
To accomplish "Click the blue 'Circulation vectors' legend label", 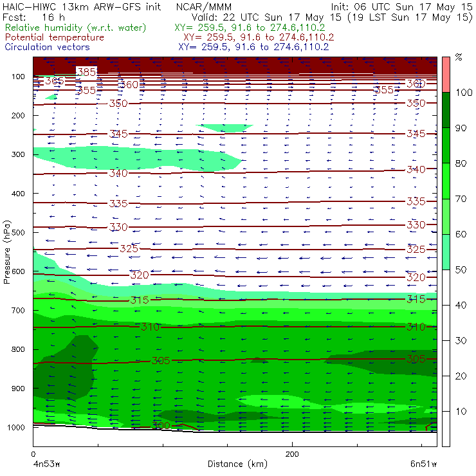I will click(48, 47).
